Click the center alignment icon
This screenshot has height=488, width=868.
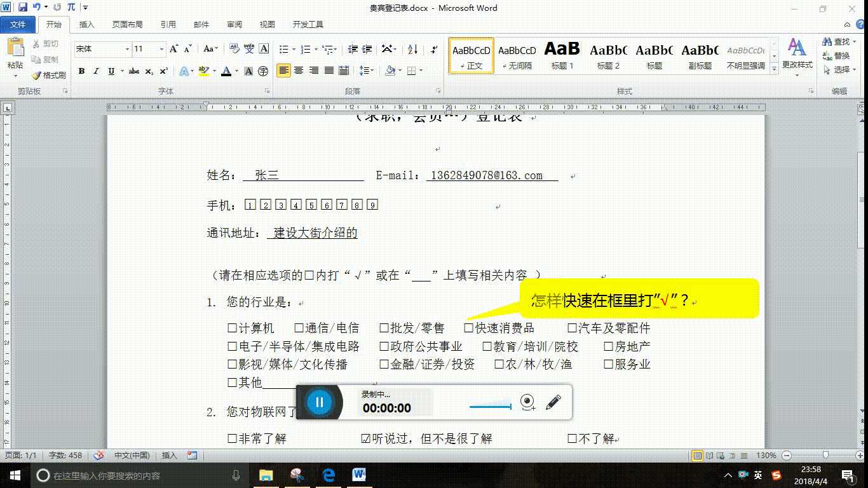coord(299,71)
